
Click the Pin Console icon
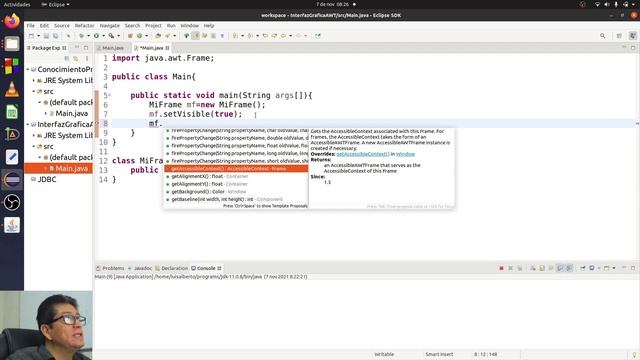coord(583,268)
